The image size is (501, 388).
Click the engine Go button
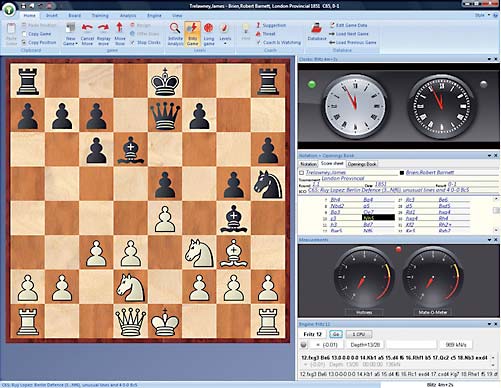pos(336,334)
